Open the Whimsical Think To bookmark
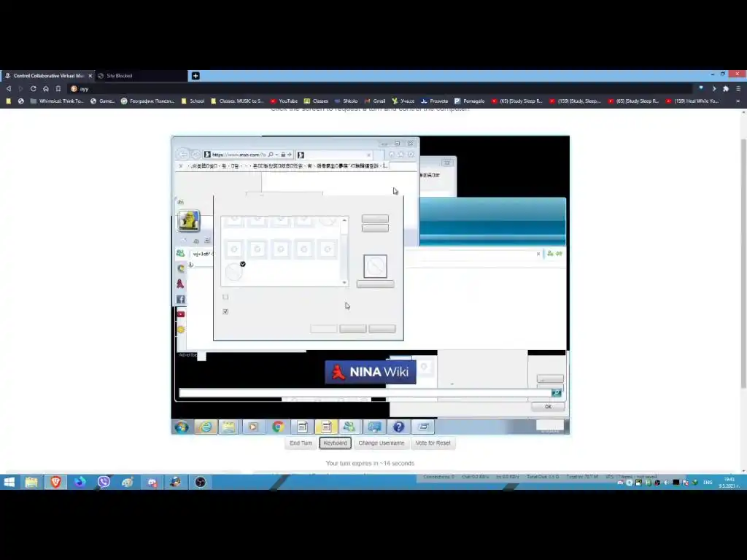747x560 pixels. [56, 101]
